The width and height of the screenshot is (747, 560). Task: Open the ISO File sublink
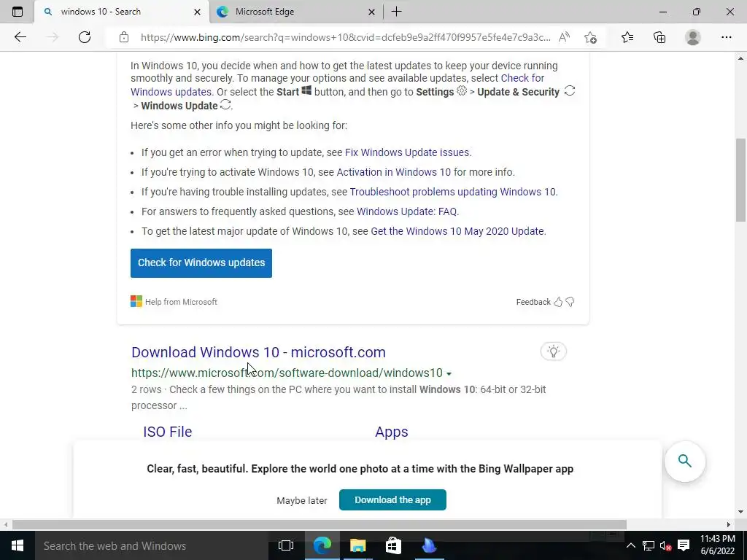point(168,432)
